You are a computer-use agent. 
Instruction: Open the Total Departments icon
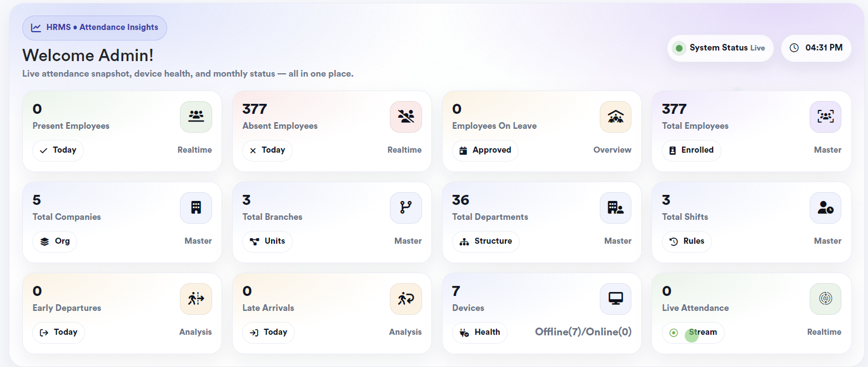tap(615, 208)
